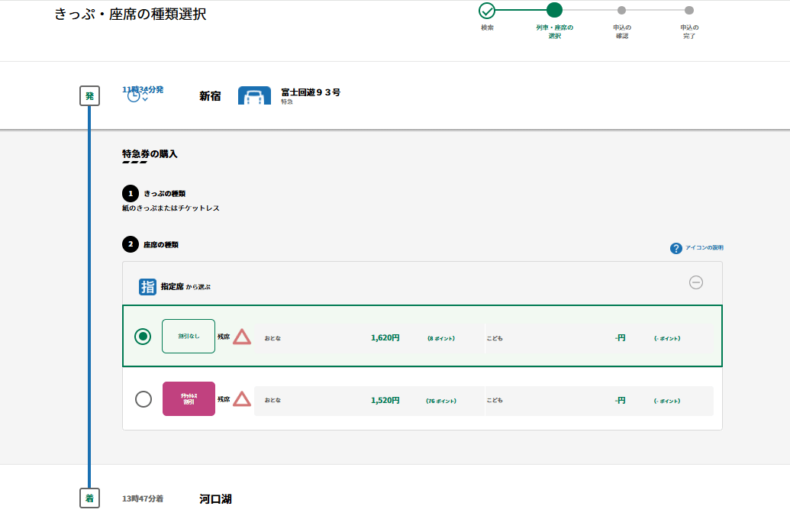Click the blue 指 reserved seat icon
The width and height of the screenshot is (790, 532).
tap(147, 286)
